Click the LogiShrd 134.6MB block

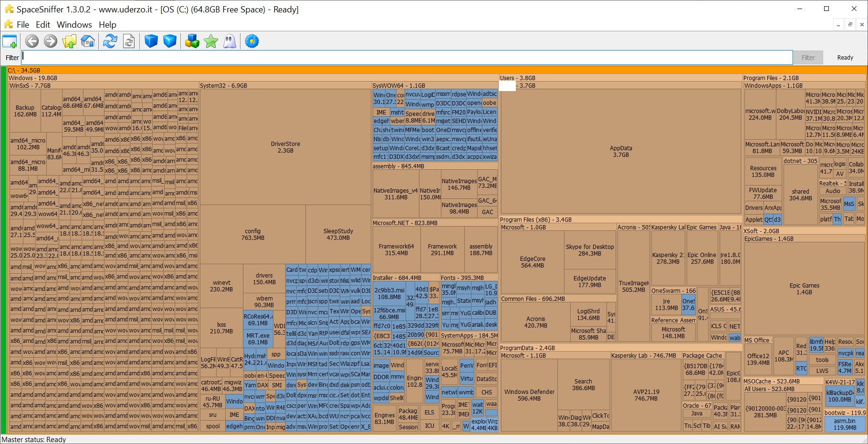[x=588, y=315]
